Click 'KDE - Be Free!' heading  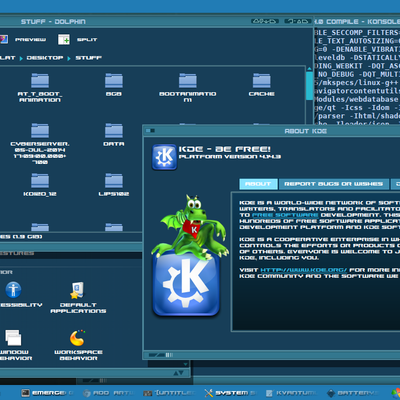pyautogui.click(x=224, y=149)
